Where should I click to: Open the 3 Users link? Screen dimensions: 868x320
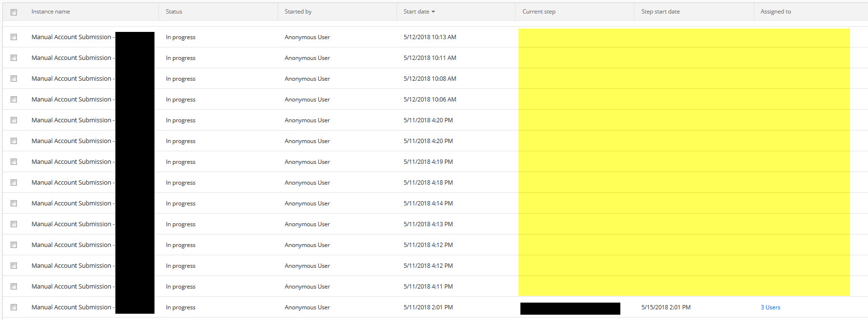coord(770,307)
